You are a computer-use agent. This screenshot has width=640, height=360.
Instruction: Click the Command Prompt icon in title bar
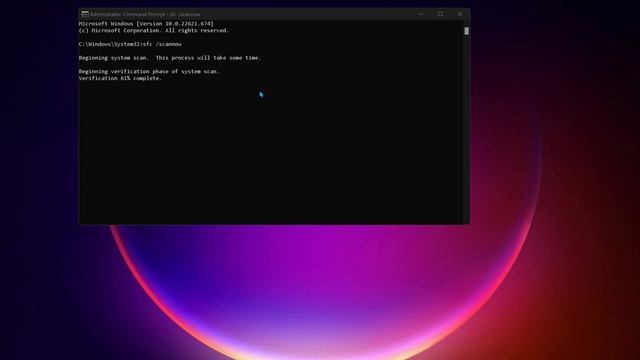tap(85, 14)
